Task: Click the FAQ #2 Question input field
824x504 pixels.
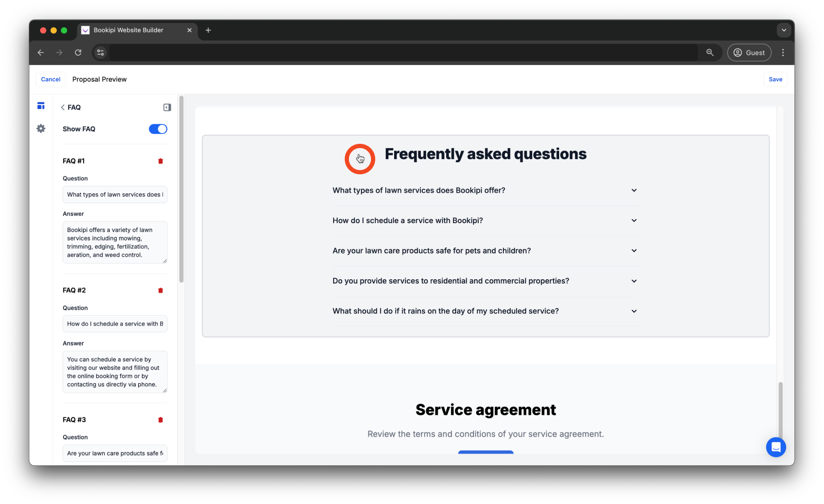Action: tap(115, 324)
